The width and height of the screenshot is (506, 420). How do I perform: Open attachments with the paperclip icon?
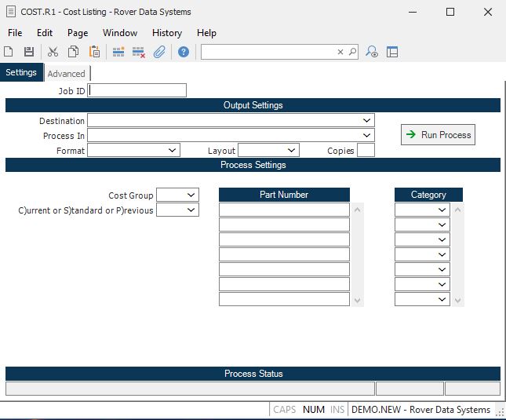(159, 52)
